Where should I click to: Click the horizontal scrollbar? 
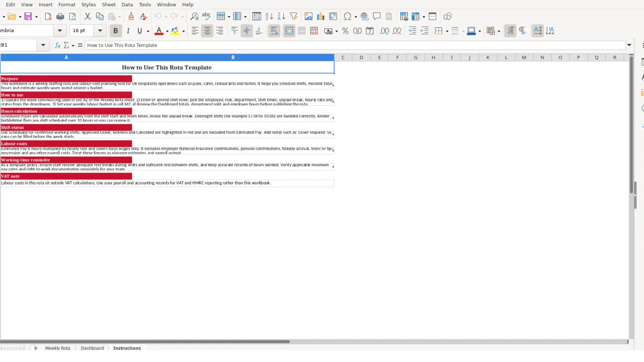coord(145,341)
